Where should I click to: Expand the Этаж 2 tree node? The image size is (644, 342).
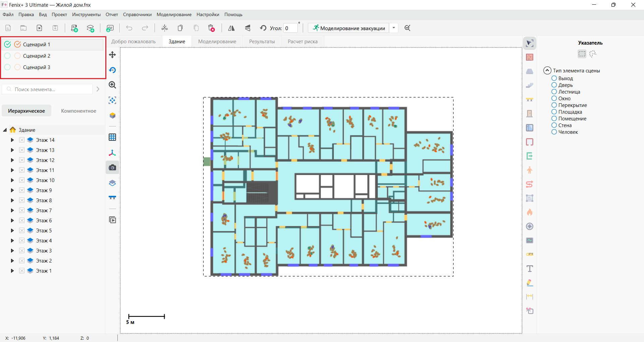tap(12, 261)
